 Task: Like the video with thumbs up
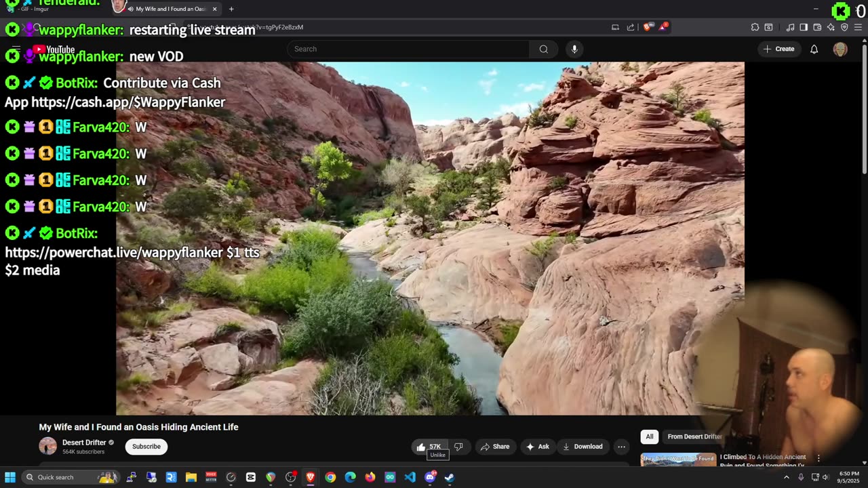pos(429,447)
